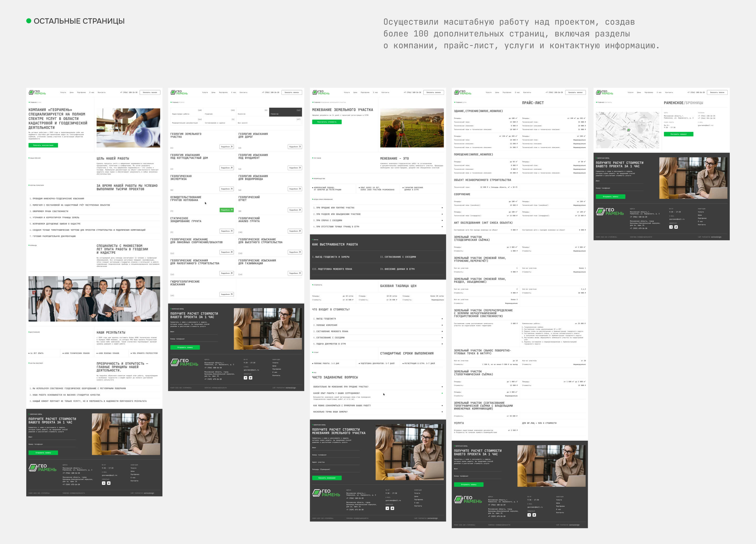756x544 pixels.
Task: Select the dark Геология category tab
Action: 285,112
